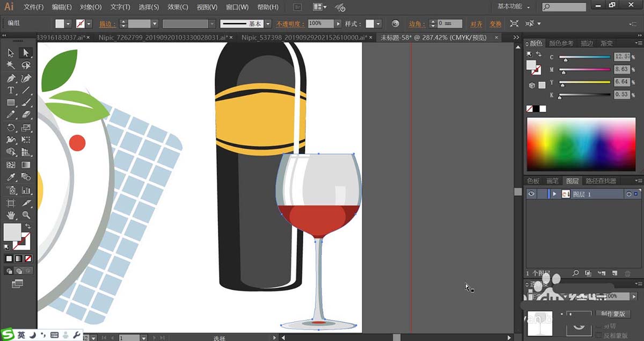Enable the 剪切 clip checkbox

pyautogui.click(x=599, y=325)
